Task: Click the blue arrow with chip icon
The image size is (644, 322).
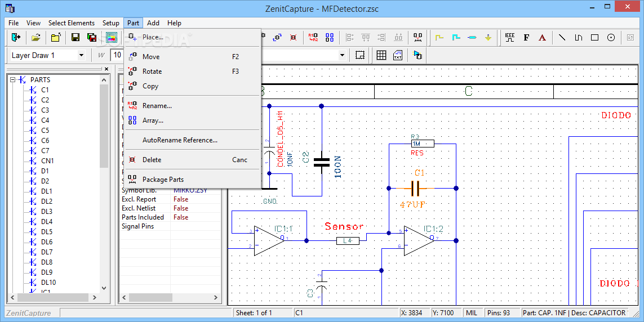Action: point(418,55)
